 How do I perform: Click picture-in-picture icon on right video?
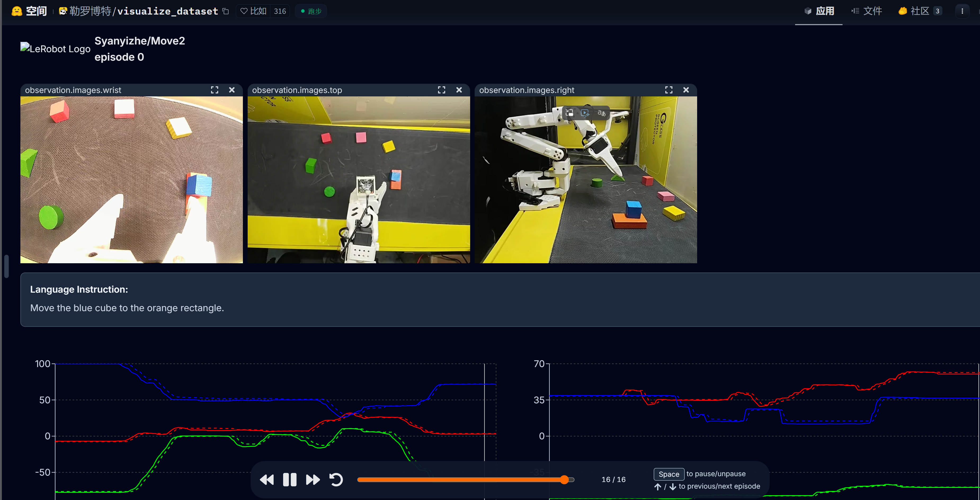[569, 113]
